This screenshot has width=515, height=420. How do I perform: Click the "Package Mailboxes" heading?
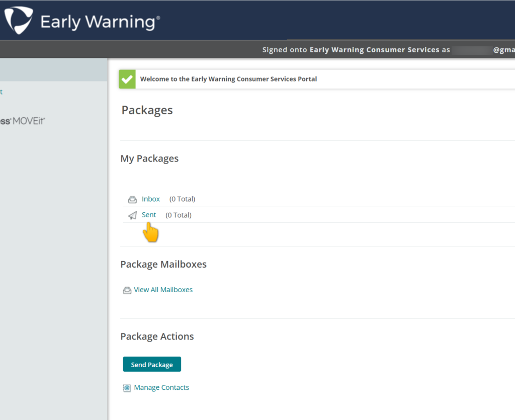(163, 265)
